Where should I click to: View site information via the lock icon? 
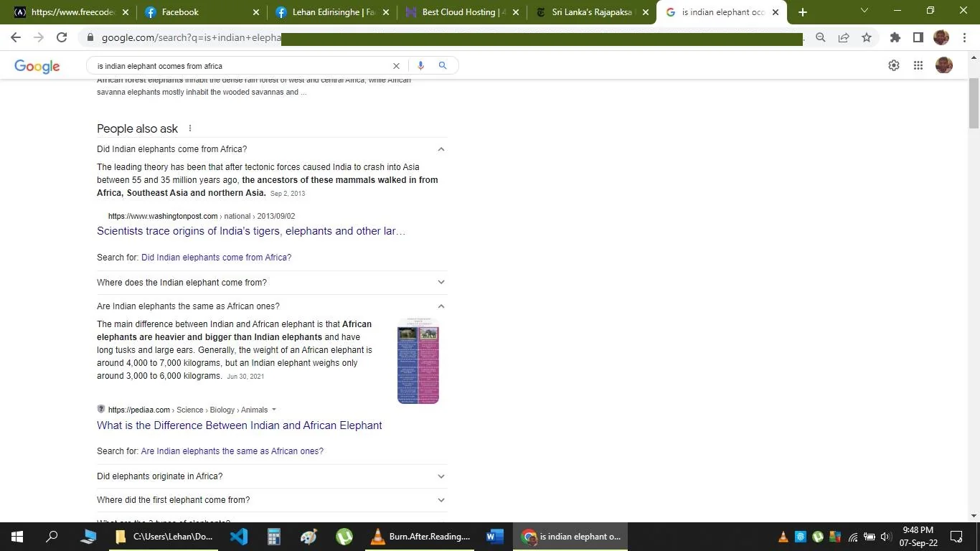(90, 37)
